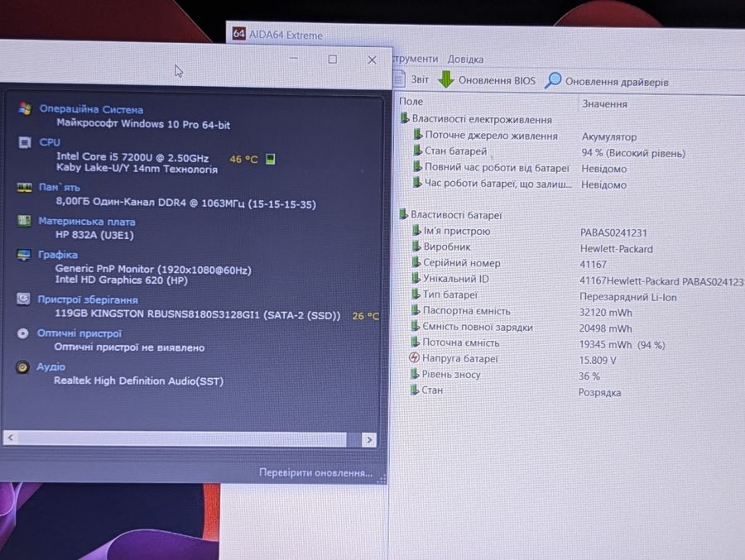This screenshot has width=745, height=560.
Task: Open the Інструменти menu in AIDA64
Action: pos(416,59)
